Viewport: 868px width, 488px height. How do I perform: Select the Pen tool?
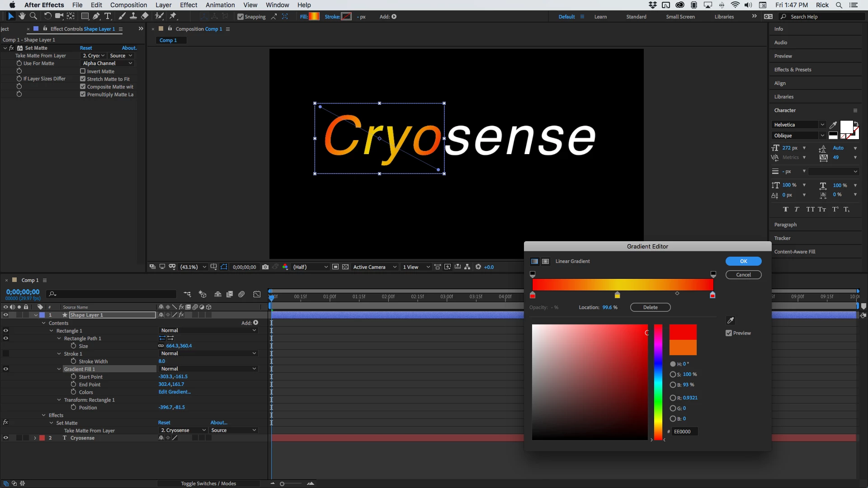(x=96, y=16)
